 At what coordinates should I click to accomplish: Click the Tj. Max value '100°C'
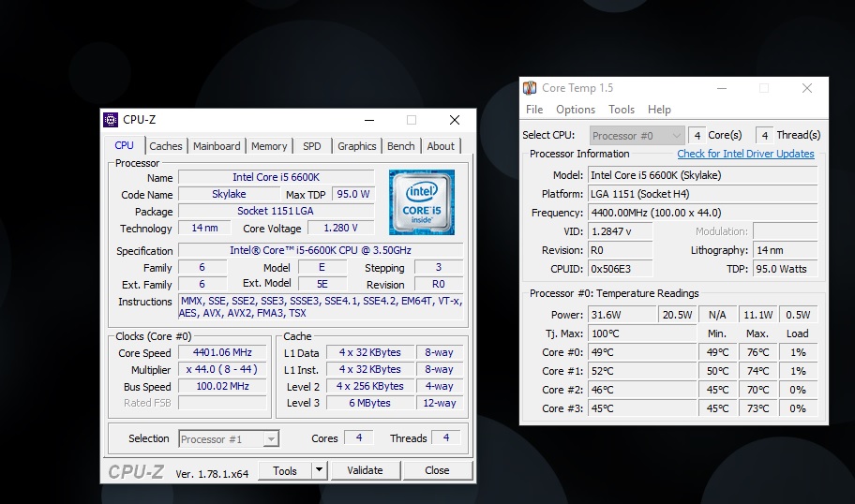(x=642, y=334)
